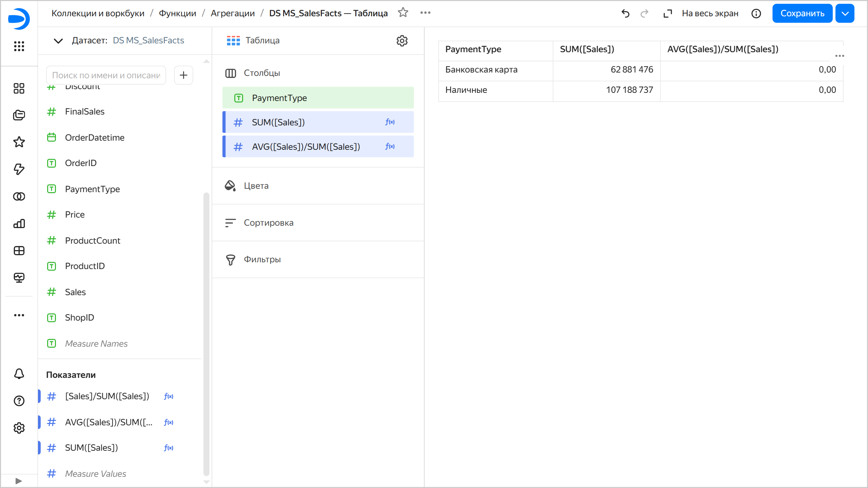868x488 pixels.
Task: Open all services grid icon
Action: [19, 46]
